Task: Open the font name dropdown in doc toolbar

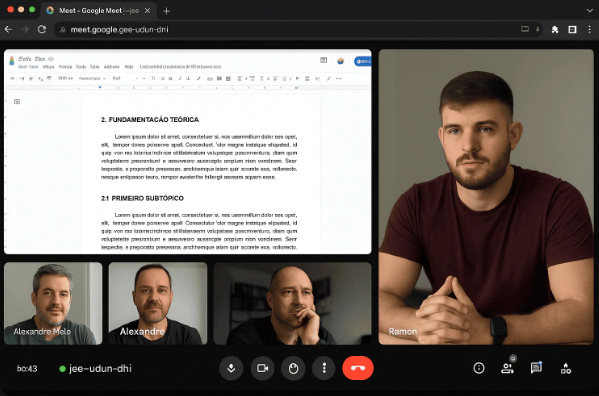Action: click(117, 78)
